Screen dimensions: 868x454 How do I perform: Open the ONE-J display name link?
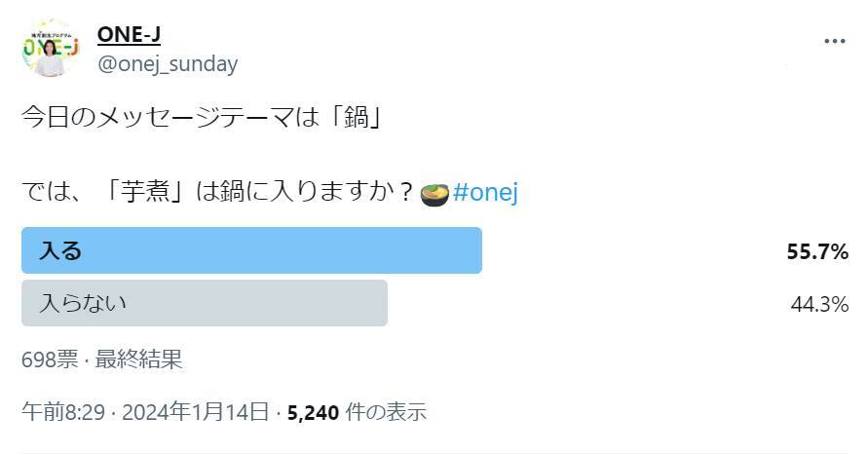click(129, 34)
